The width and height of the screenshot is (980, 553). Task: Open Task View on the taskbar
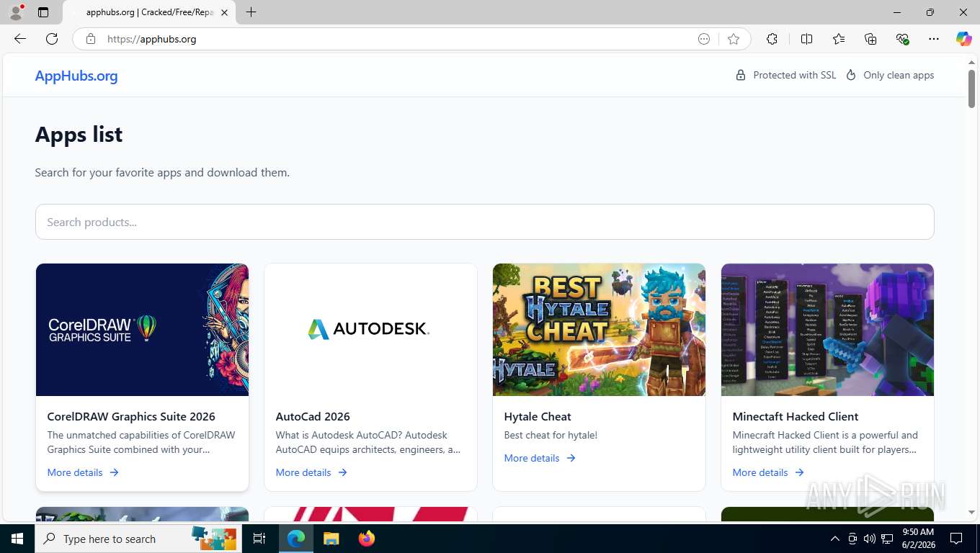click(x=259, y=539)
